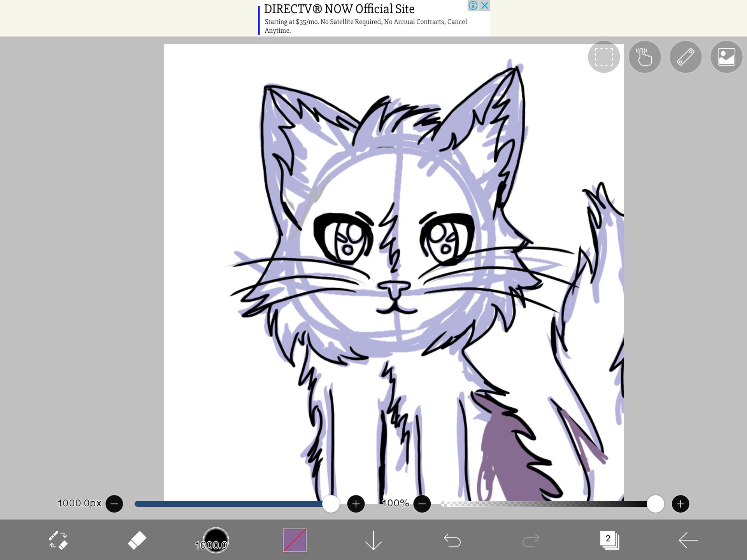Viewport: 747px width, 560px height.
Task: Tap the brush/eraser switch icon
Action: pos(58,540)
